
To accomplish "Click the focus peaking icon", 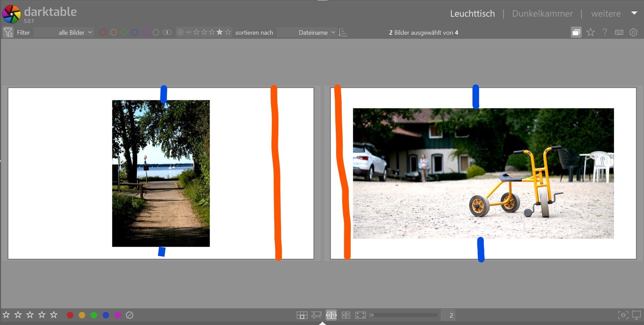I will click(x=623, y=315).
